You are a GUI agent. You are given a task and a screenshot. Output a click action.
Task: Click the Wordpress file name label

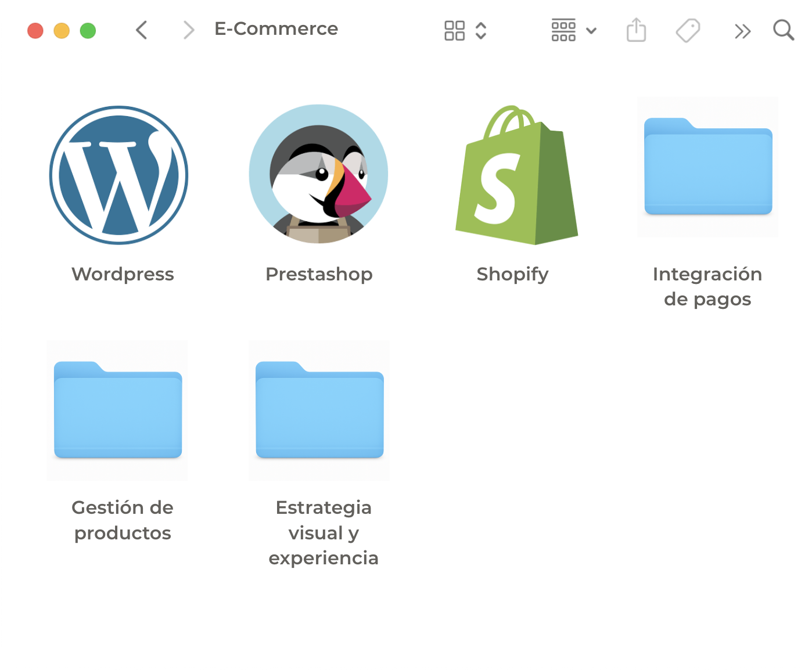(123, 274)
